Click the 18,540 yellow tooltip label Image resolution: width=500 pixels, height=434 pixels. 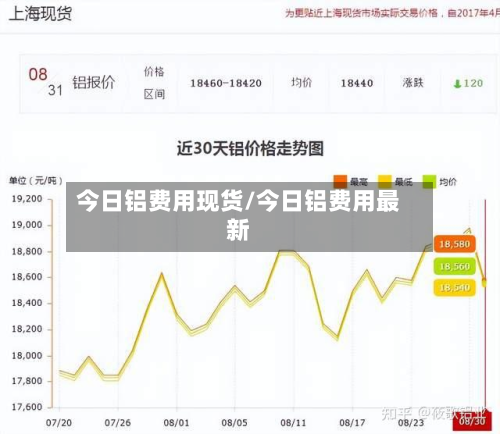[455, 288]
